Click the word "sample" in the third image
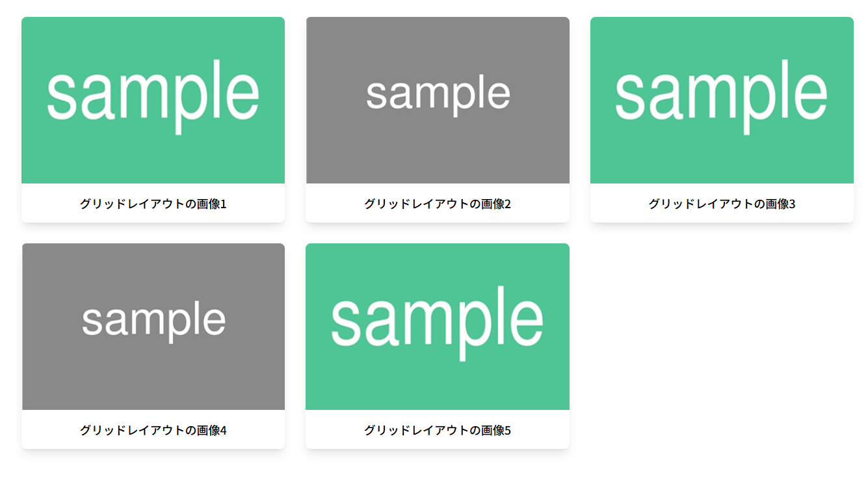This screenshot has width=868, height=501. coord(722,94)
